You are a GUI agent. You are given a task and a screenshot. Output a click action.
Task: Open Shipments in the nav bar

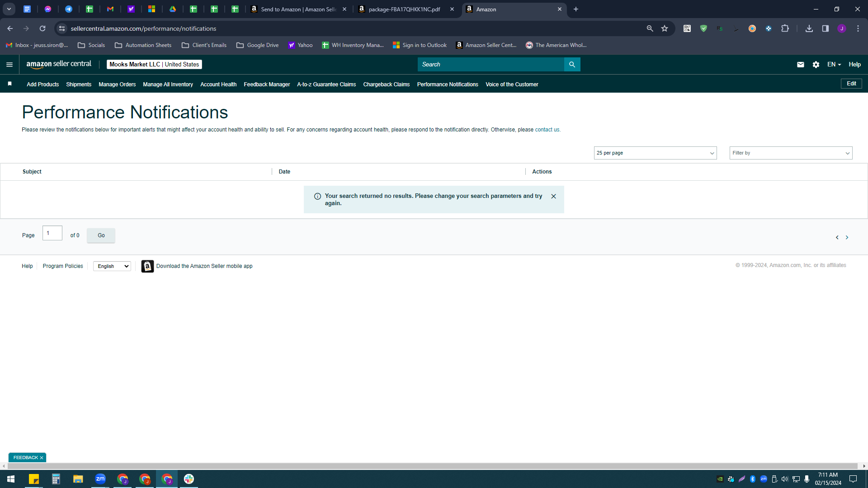point(79,84)
